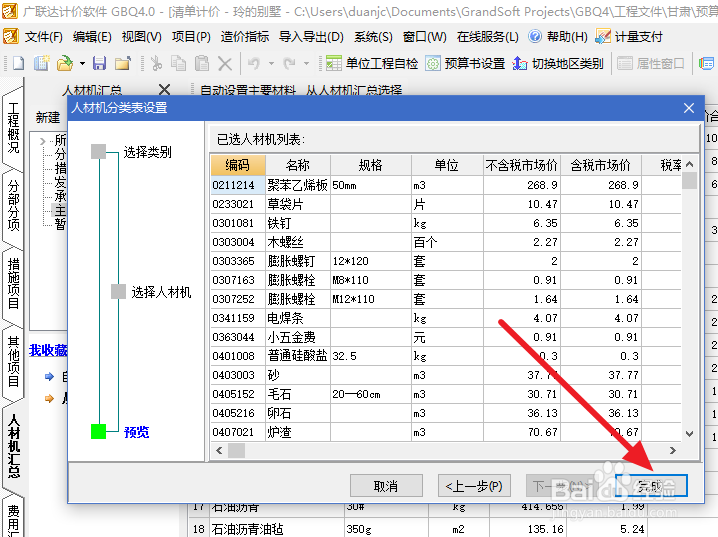
Task: Click the 含税市场价 column header
Action: point(601,165)
